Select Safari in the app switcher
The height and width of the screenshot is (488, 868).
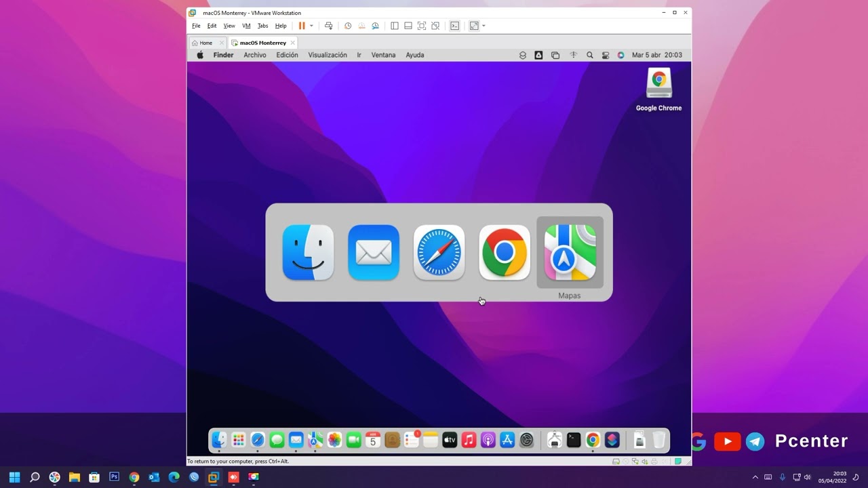tap(439, 252)
